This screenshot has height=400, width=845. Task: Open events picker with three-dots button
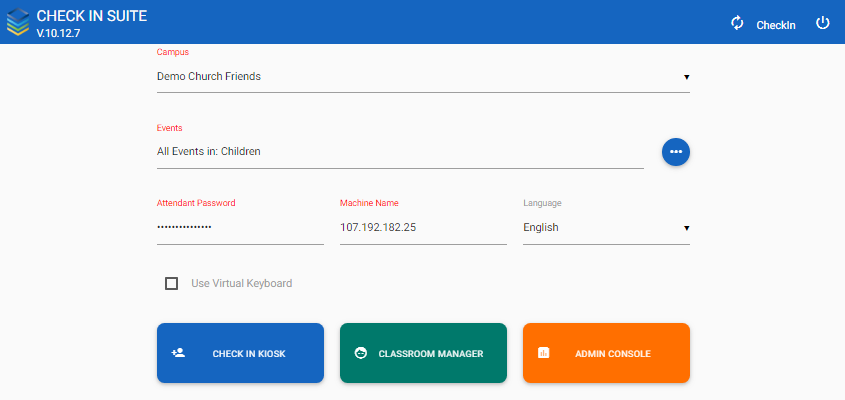click(x=676, y=151)
